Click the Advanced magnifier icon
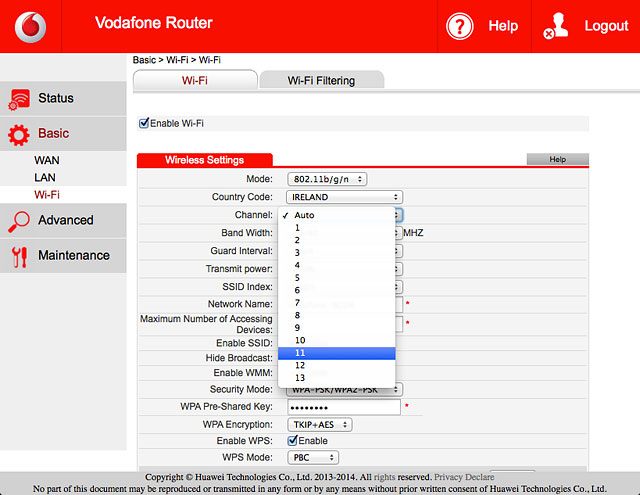The height and width of the screenshot is (495, 640). [19, 221]
